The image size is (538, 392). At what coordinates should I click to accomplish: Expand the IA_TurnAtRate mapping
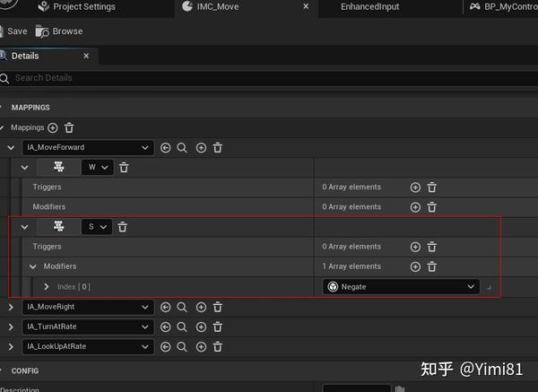pyautogui.click(x=11, y=327)
